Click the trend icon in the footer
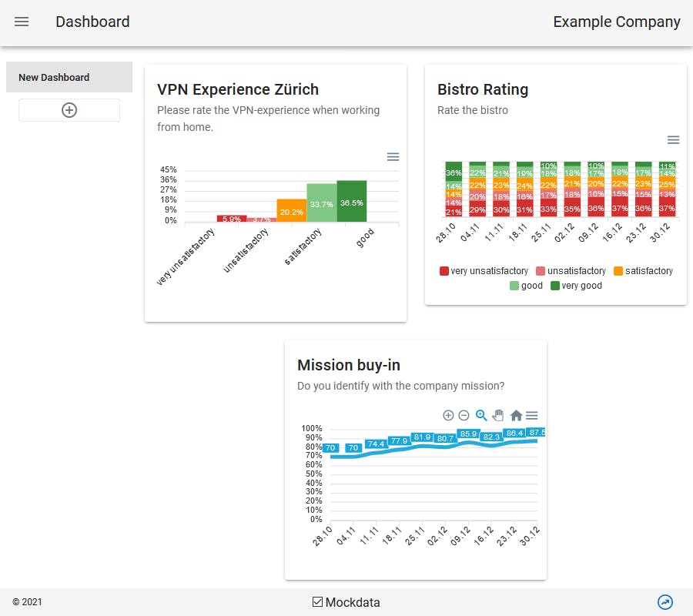The image size is (693, 616). (x=665, y=602)
